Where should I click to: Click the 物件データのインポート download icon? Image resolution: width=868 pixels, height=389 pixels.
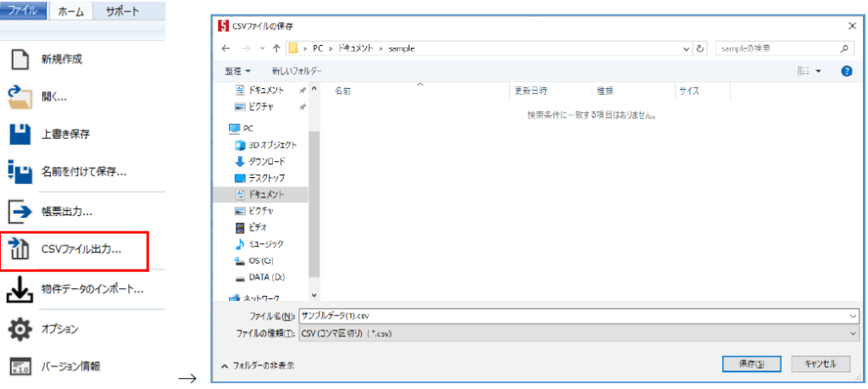tap(19, 289)
